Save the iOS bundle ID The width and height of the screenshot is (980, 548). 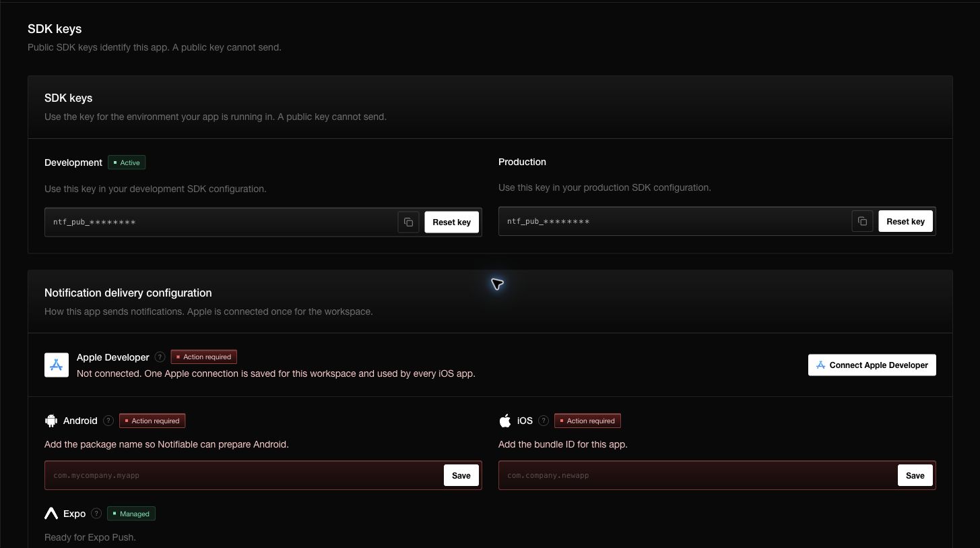point(915,475)
